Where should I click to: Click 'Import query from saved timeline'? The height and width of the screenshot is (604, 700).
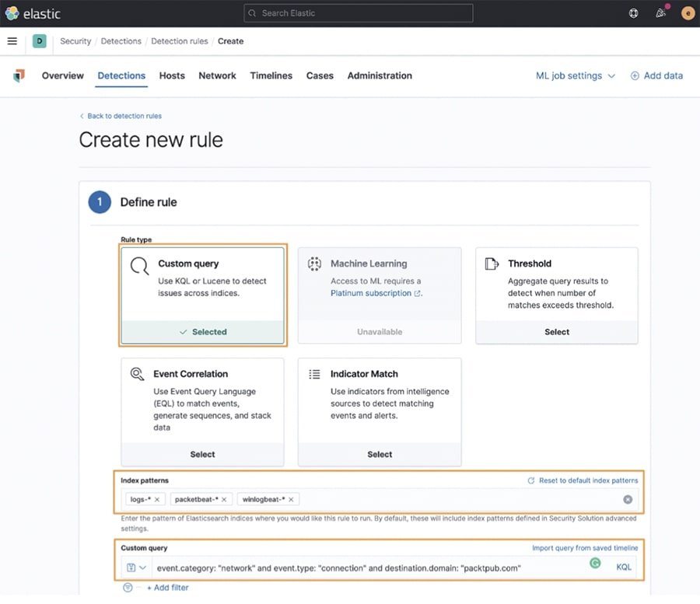coord(585,547)
